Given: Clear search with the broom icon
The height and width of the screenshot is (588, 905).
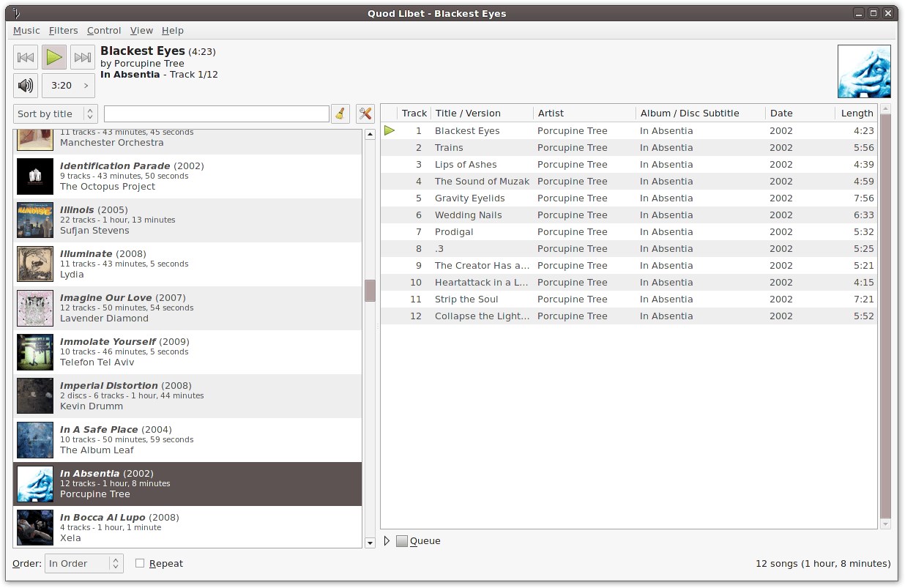Looking at the screenshot, I should click(x=340, y=113).
